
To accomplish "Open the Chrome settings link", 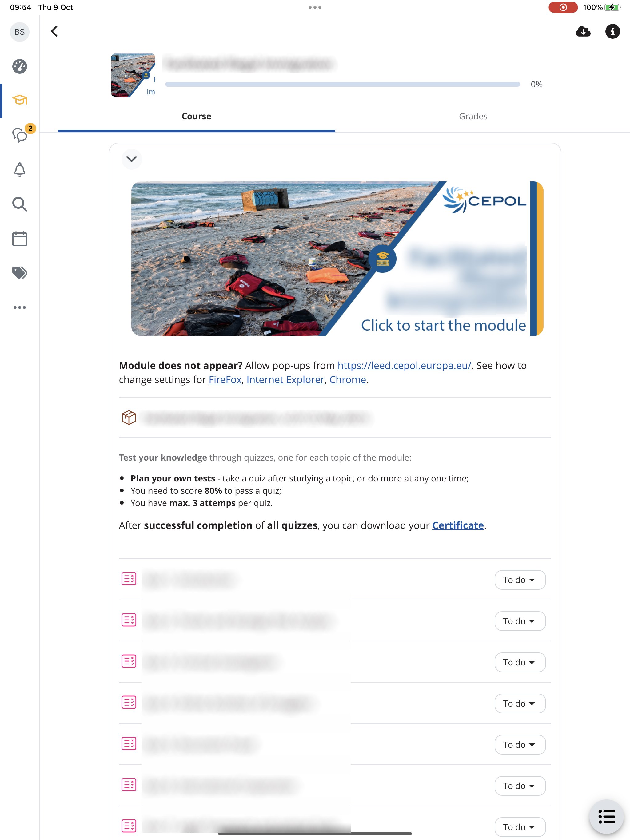I will pyautogui.click(x=347, y=379).
